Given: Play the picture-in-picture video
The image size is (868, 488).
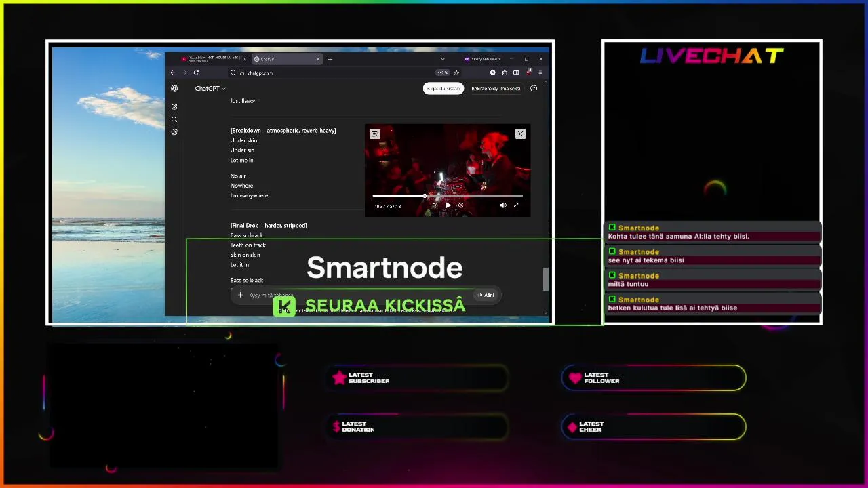Looking at the screenshot, I should tap(448, 205).
